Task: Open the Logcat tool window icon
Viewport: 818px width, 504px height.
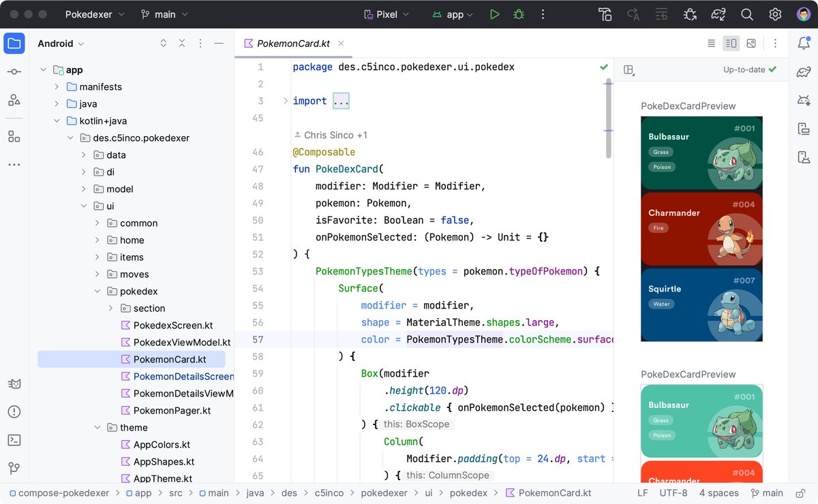Action: 14,383
